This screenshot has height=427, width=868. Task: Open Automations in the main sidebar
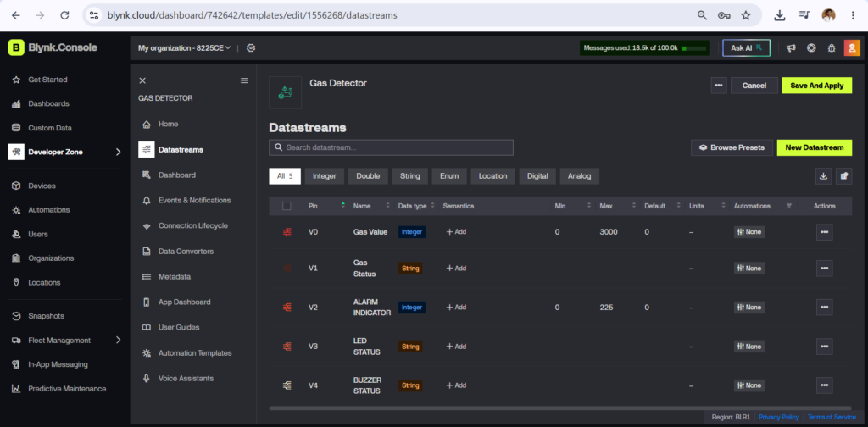(x=41, y=209)
